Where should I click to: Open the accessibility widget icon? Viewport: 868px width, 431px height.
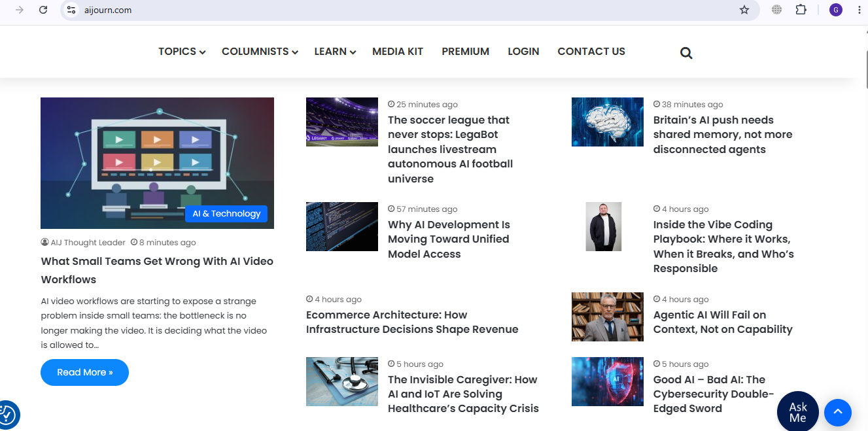click(7, 415)
